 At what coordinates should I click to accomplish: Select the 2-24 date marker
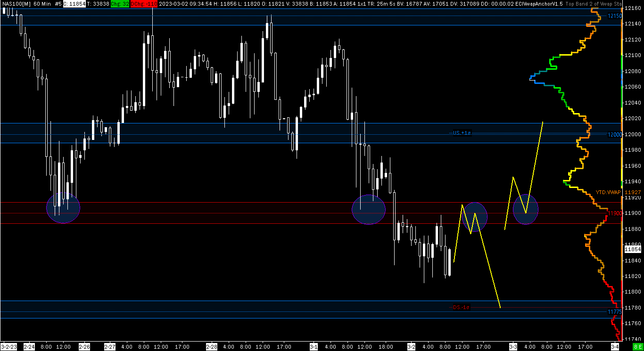point(29,347)
